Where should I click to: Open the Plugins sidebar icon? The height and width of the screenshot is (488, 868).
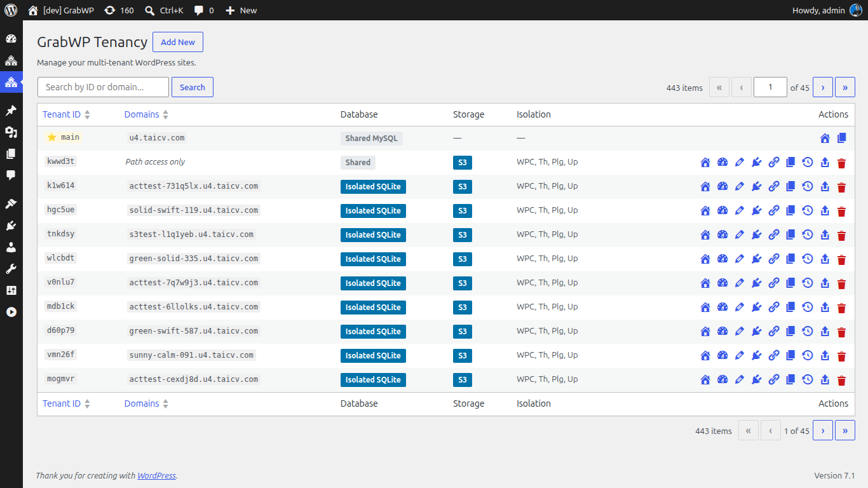pos(11,226)
